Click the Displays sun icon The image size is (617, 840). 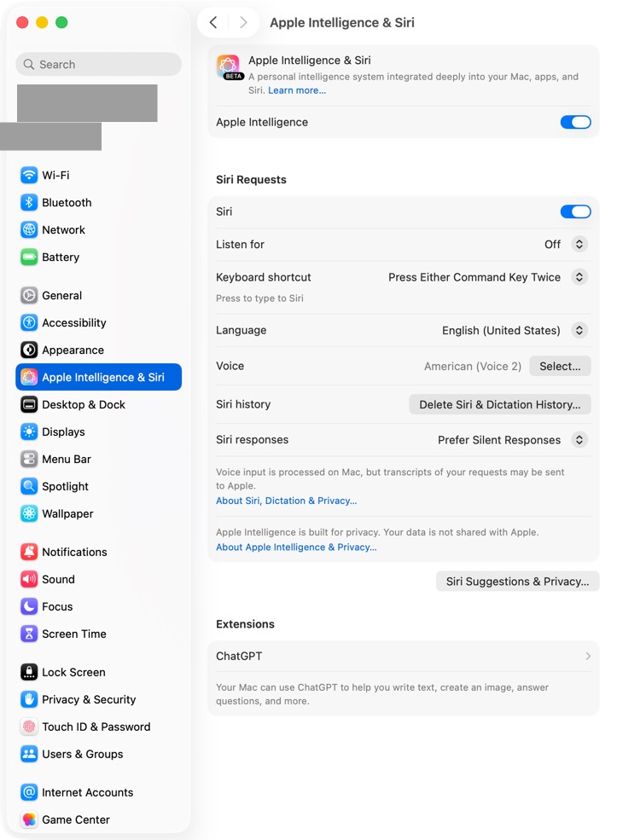click(x=29, y=432)
